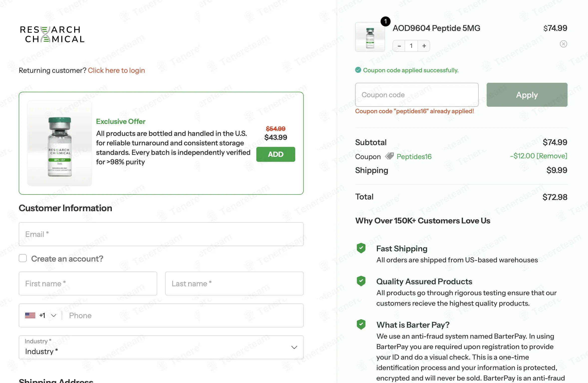
Task: Click the Fast Shipping shield icon
Action: pyautogui.click(x=361, y=248)
